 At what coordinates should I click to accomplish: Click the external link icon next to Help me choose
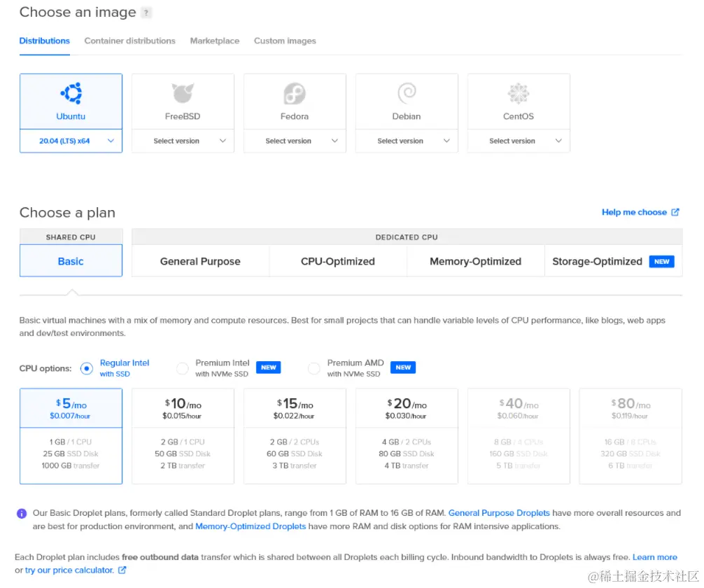[675, 212]
